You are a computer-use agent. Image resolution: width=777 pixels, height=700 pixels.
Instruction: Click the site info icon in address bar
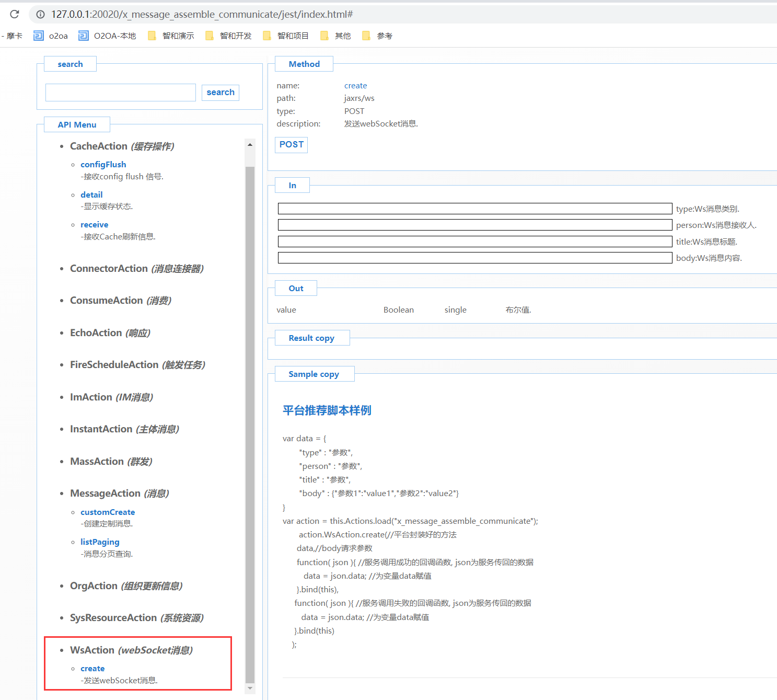point(40,15)
